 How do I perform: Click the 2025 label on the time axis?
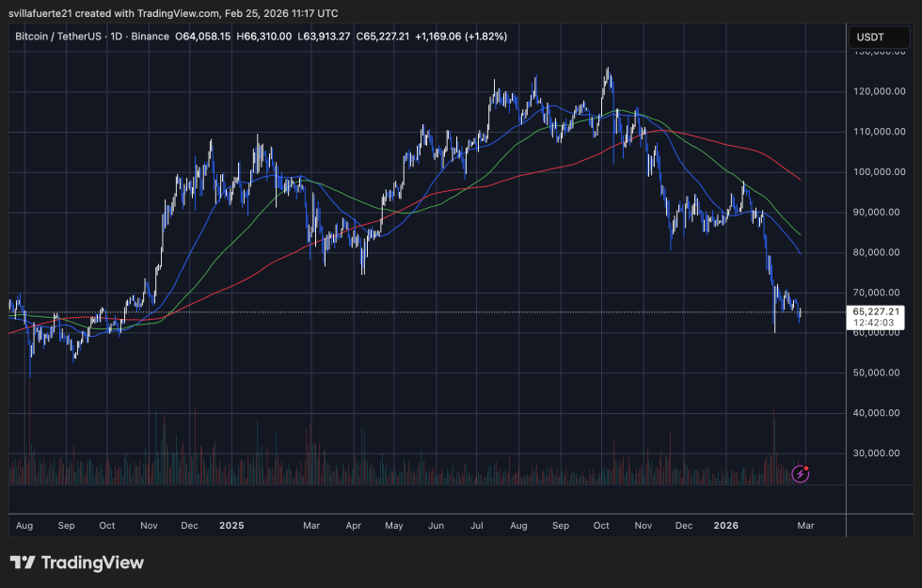coord(230,526)
